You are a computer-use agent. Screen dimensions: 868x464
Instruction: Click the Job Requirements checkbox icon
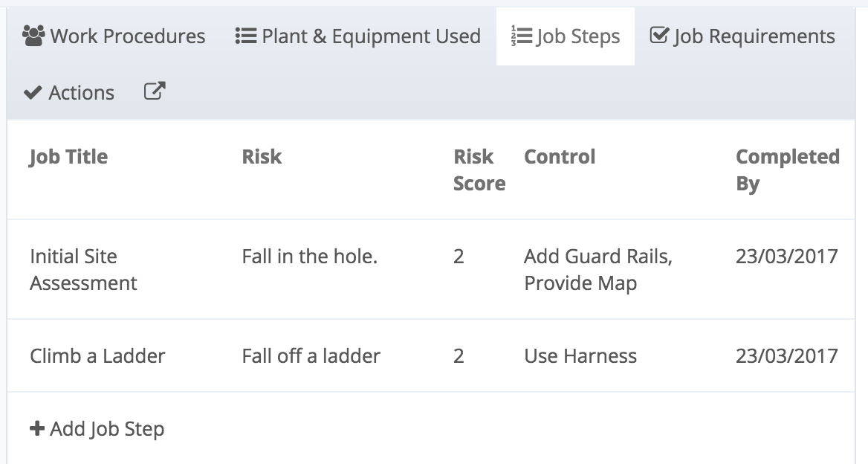(658, 36)
